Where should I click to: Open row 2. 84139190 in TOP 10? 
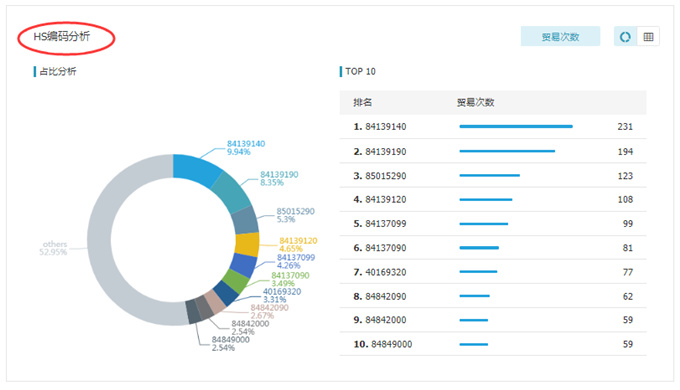(x=493, y=151)
